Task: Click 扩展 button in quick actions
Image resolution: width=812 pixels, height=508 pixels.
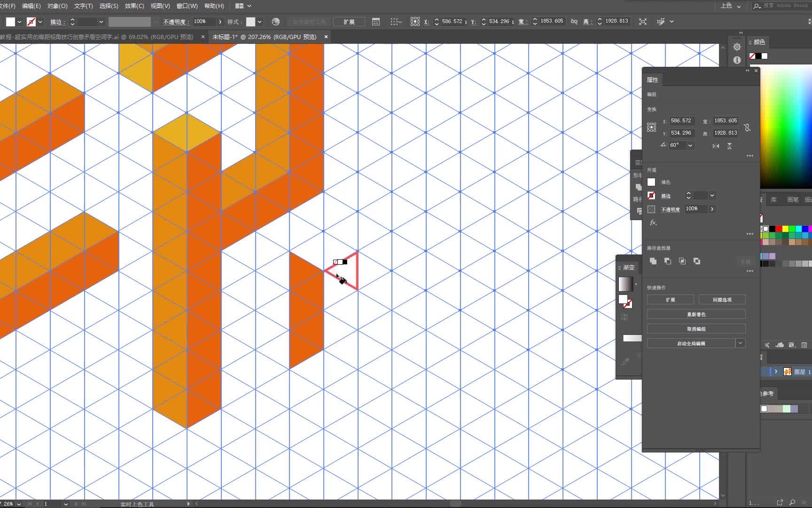Action: click(x=671, y=300)
